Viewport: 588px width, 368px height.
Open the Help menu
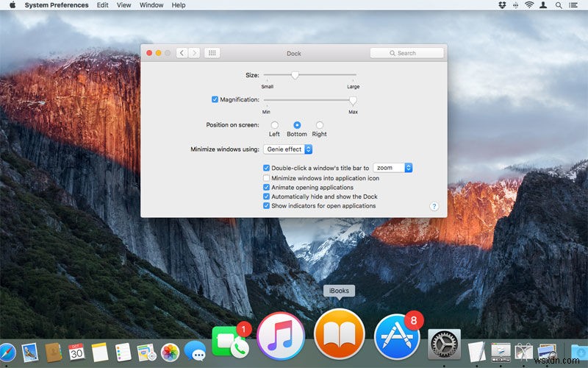coord(179,5)
